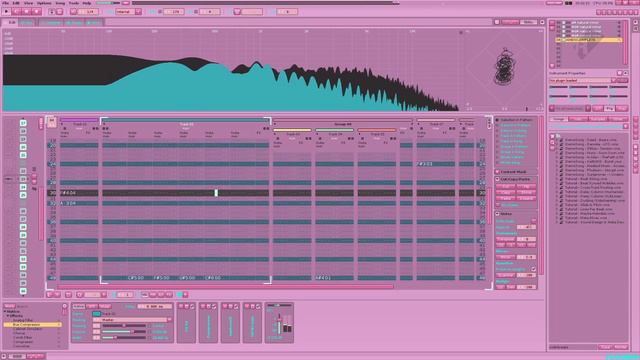Click the 'F#3 03' note in Track 07
The width and height of the screenshot is (640, 360).
[424, 164]
